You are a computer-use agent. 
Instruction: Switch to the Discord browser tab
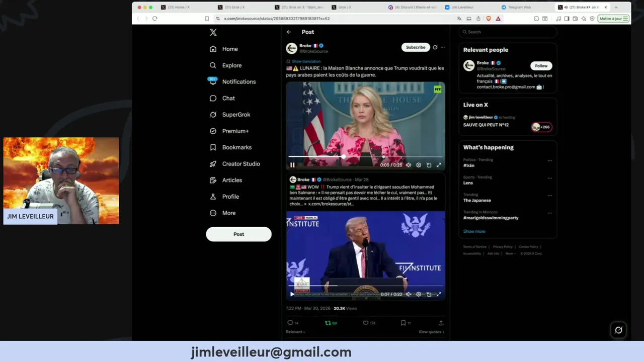click(413, 7)
